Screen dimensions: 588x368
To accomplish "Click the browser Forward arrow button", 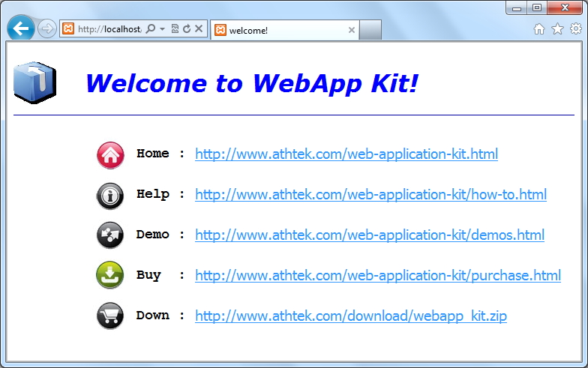I will tap(46, 29).
